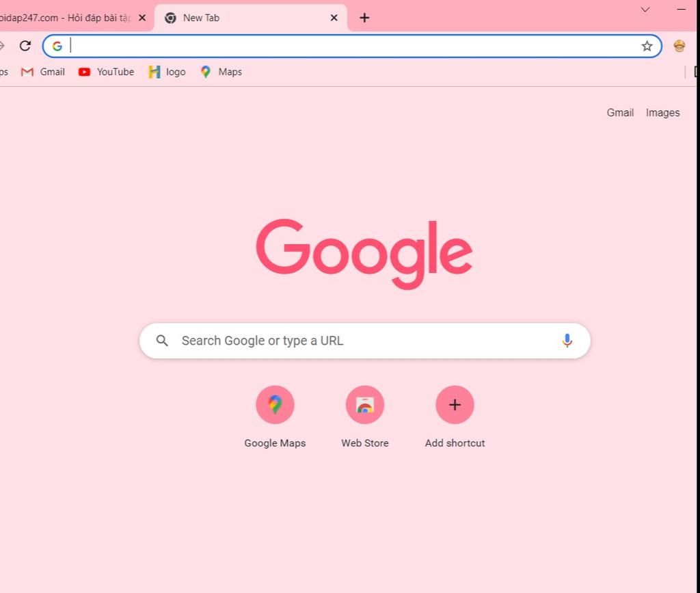This screenshot has width=700, height=593.
Task: Open the Web Store shortcut
Action: (x=365, y=417)
